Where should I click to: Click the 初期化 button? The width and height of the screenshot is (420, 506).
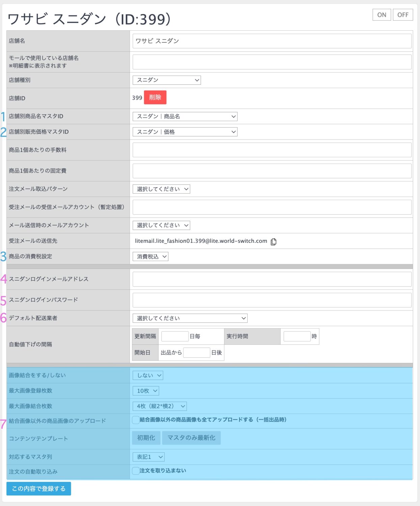146,438
